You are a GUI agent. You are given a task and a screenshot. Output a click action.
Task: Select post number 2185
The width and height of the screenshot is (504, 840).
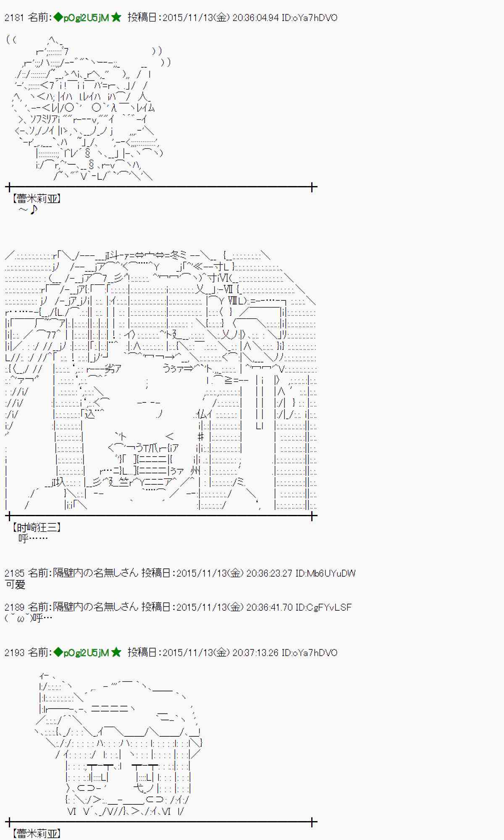point(14,573)
